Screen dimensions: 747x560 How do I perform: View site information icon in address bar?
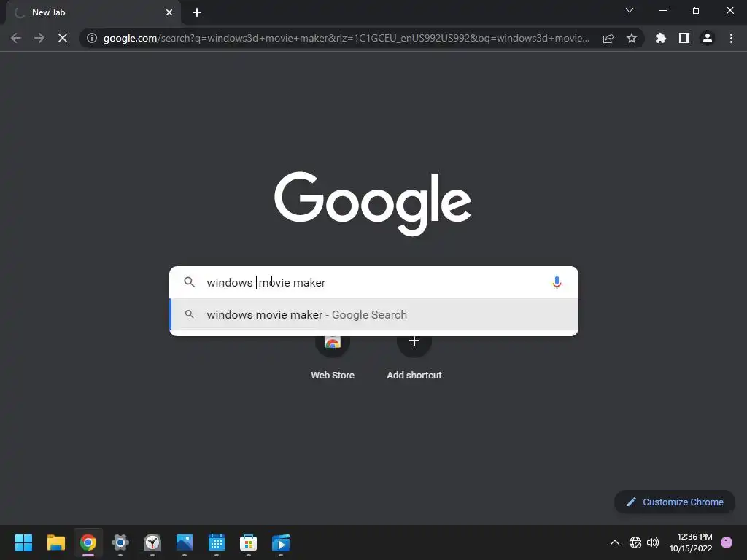click(92, 38)
